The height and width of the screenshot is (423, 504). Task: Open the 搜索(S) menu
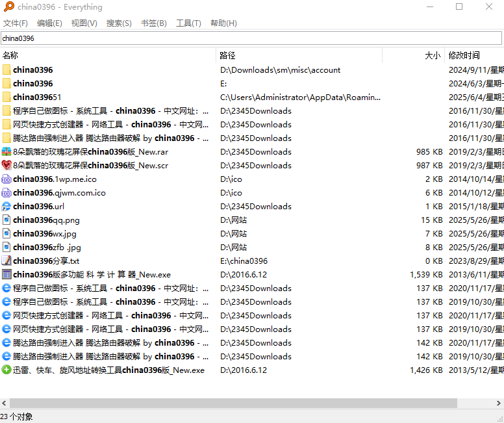tap(119, 23)
